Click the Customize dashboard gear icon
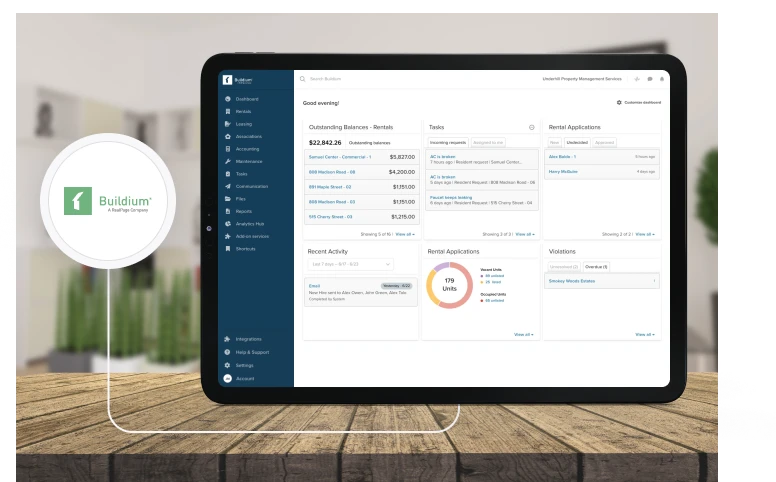This screenshot has width=776, height=482. click(x=619, y=102)
